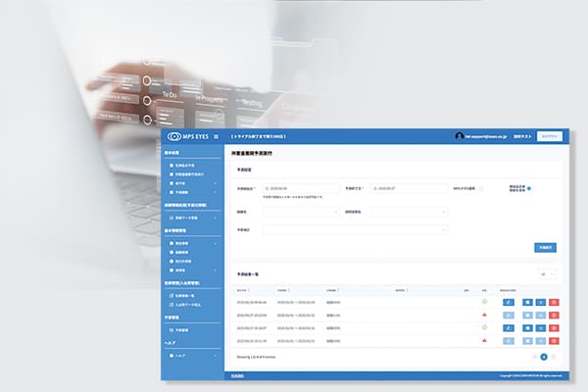Screen dimensions: 588x392
Task: Click the red delete icon in last result row
Action: point(553,339)
